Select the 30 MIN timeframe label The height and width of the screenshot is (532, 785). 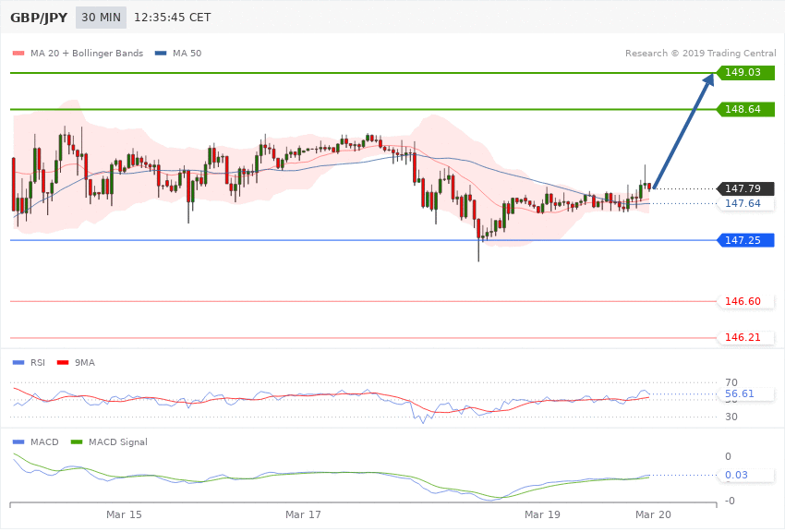coord(102,18)
